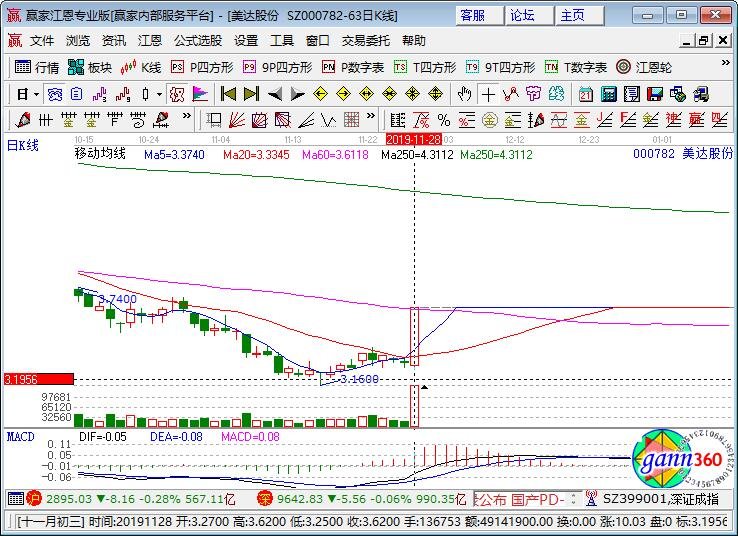Open the T数字表 tool
The height and width of the screenshot is (536, 738).
pos(576,67)
